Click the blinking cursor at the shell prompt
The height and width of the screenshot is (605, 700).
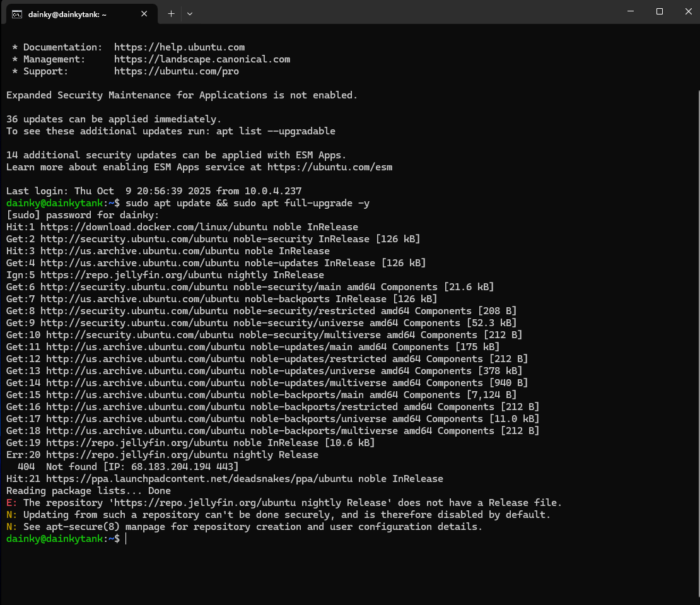(x=125, y=538)
